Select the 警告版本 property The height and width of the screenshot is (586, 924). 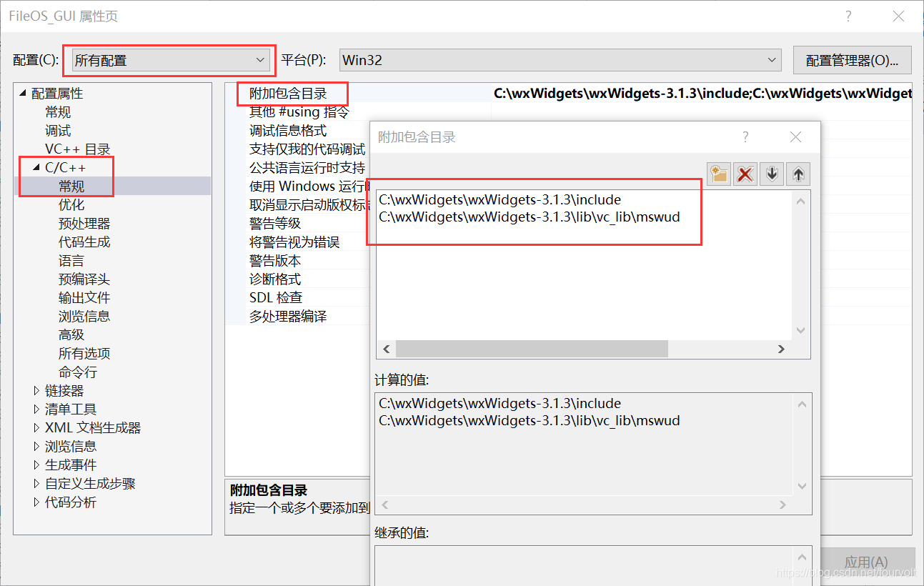coord(275,261)
